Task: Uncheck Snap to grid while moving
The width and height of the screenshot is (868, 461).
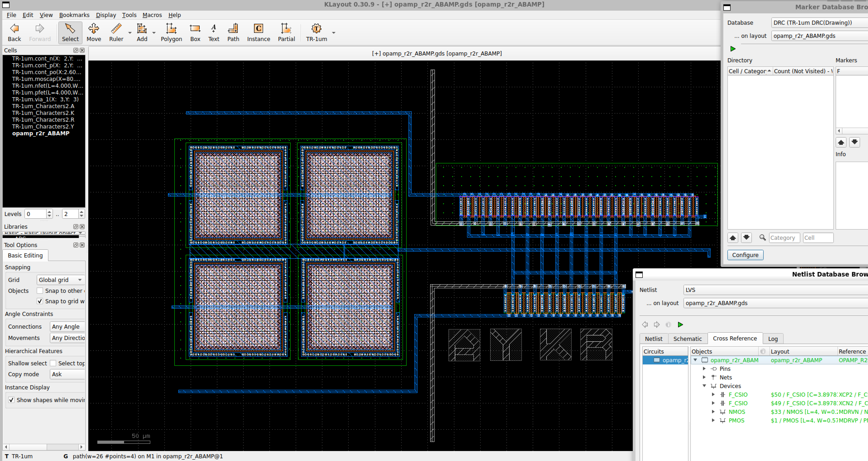Action: (40, 301)
